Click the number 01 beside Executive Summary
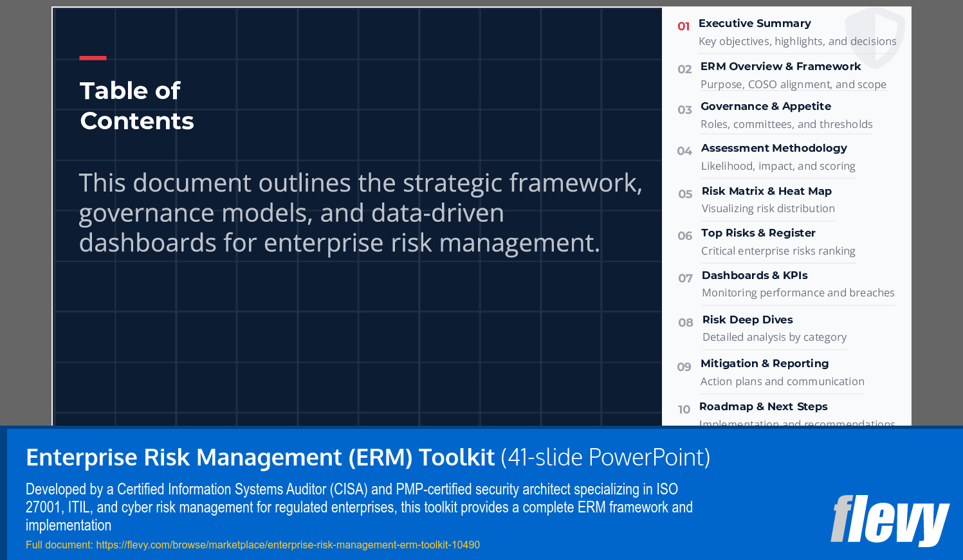 (x=684, y=26)
